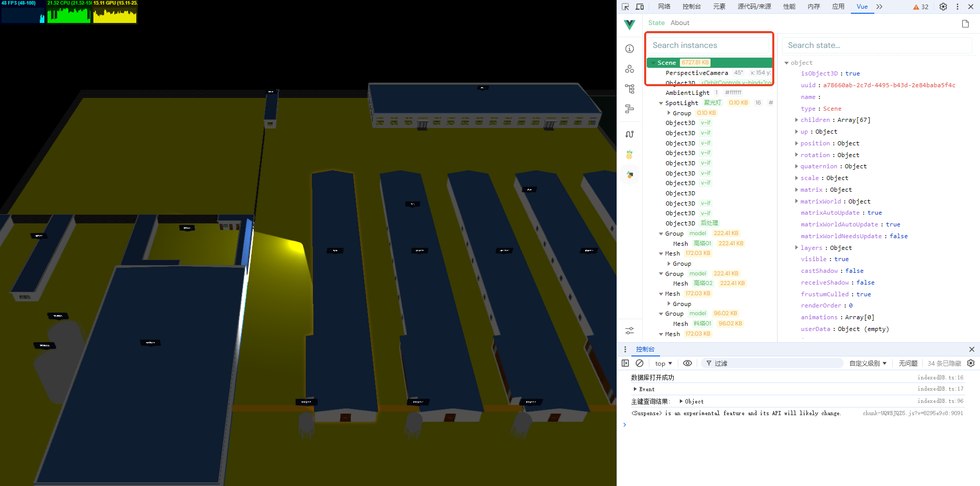Activate the inspect element picker icon

click(x=625, y=7)
